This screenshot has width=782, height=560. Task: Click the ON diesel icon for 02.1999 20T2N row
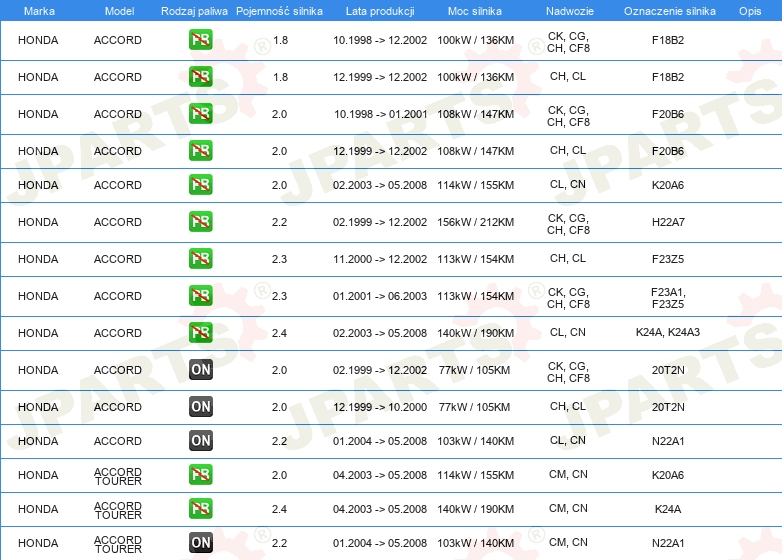(x=200, y=370)
